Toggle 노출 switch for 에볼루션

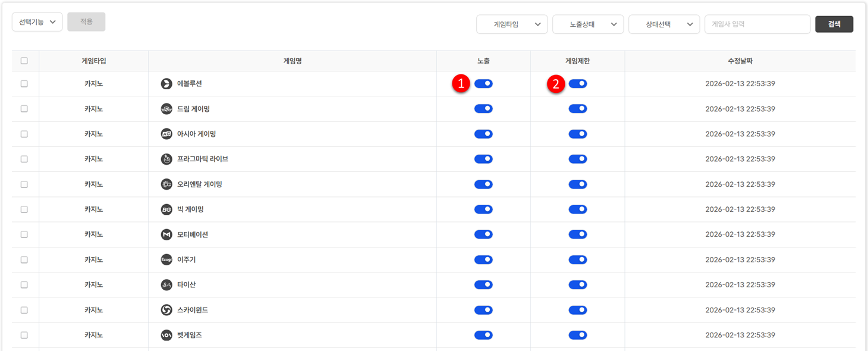tap(483, 84)
